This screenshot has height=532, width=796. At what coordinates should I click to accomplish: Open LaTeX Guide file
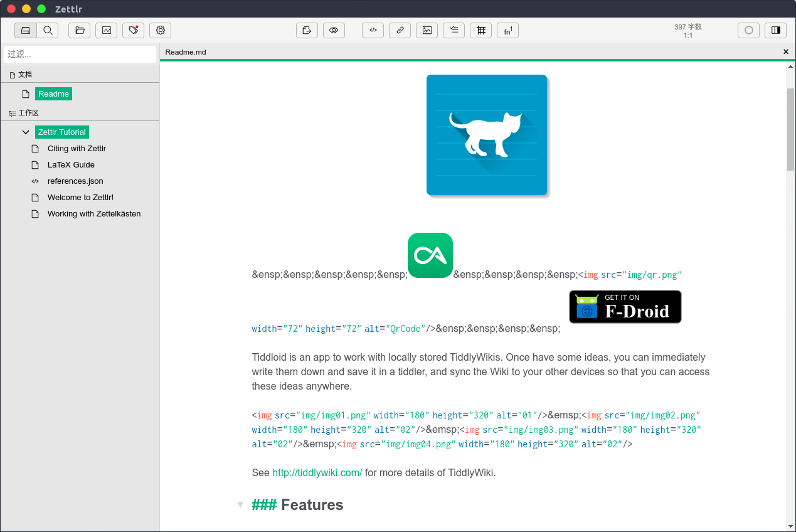click(71, 165)
